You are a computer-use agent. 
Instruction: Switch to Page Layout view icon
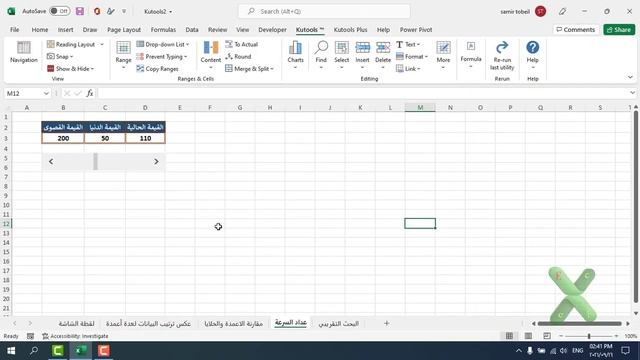[528, 336]
